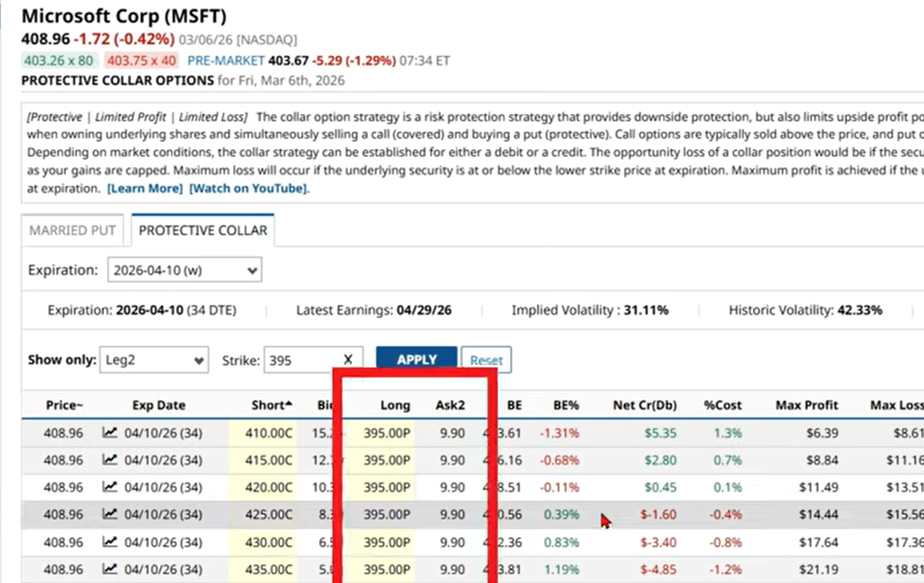924x583 pixels.
Task: Click the Reset button
Action: pos(486,359)
